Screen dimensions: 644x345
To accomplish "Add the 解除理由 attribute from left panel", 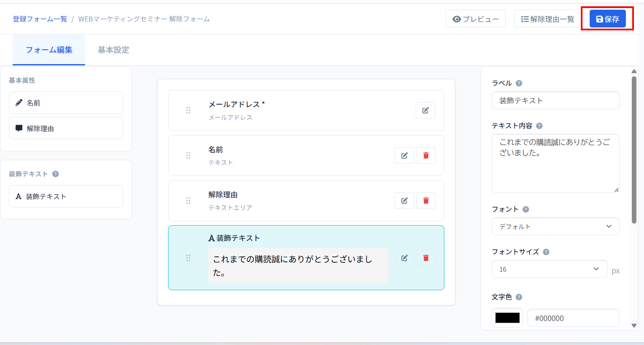I will tap(66, 128).
